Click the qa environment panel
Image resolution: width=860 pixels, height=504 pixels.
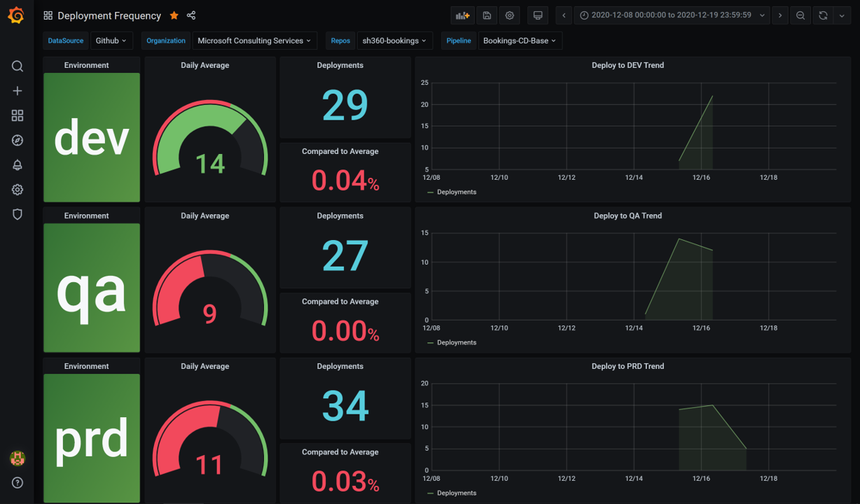coord(92,288)
